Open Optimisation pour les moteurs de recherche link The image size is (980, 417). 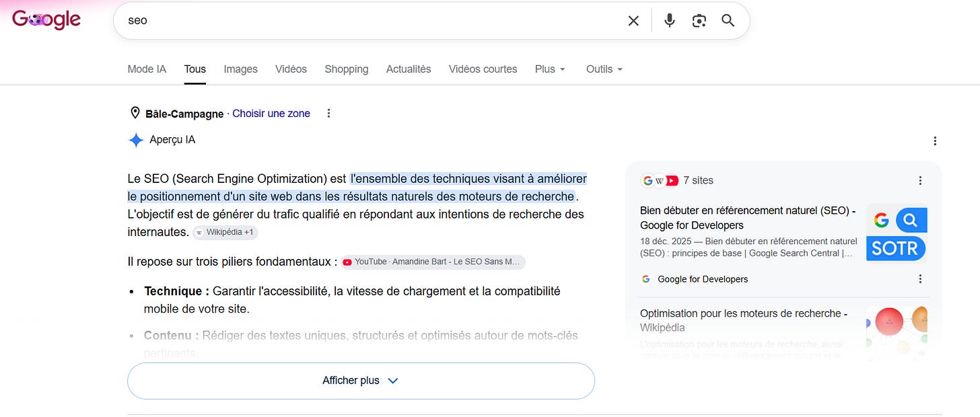click(x=744, y=320)
